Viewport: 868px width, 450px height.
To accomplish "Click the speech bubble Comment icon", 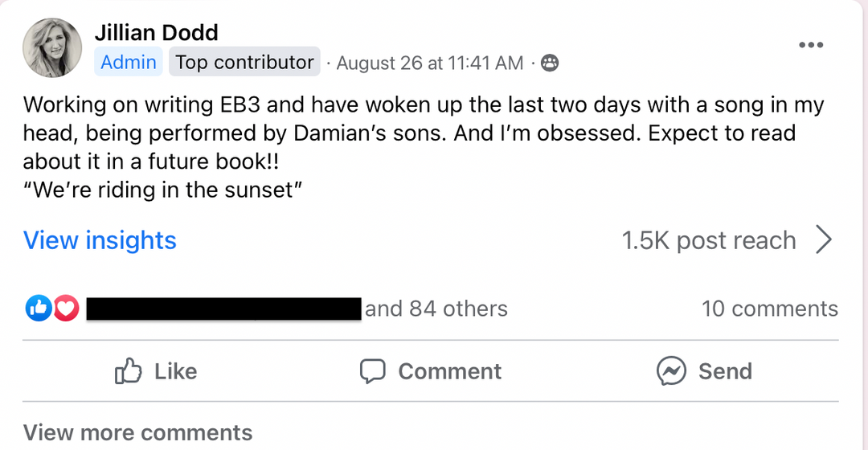I will coord(372,371).
